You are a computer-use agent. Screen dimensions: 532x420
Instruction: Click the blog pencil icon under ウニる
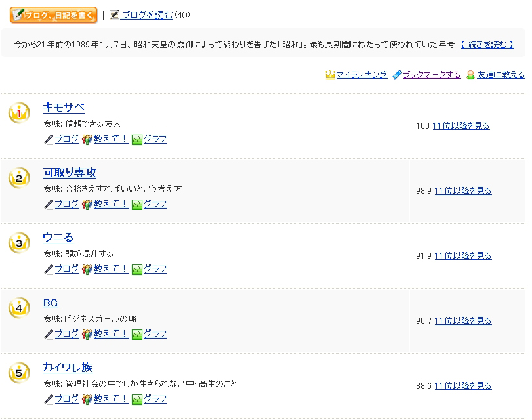49,269
